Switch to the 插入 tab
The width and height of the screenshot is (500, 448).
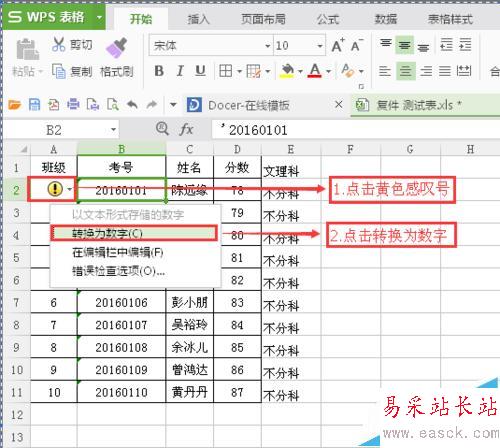pos(198,19)
